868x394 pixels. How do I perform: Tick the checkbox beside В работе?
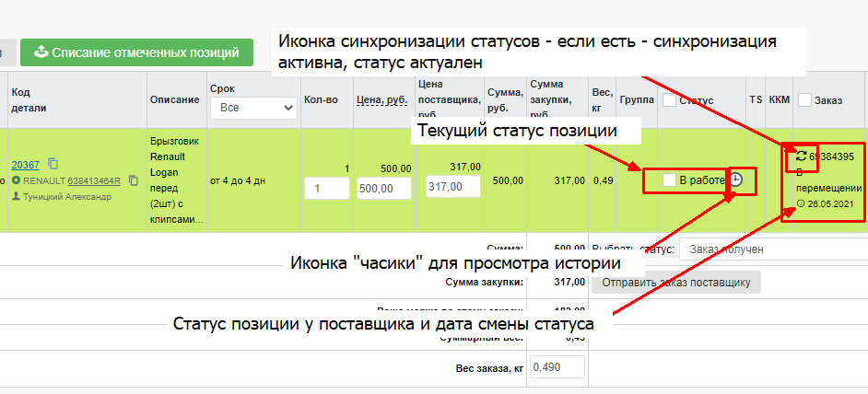point(669,180)
